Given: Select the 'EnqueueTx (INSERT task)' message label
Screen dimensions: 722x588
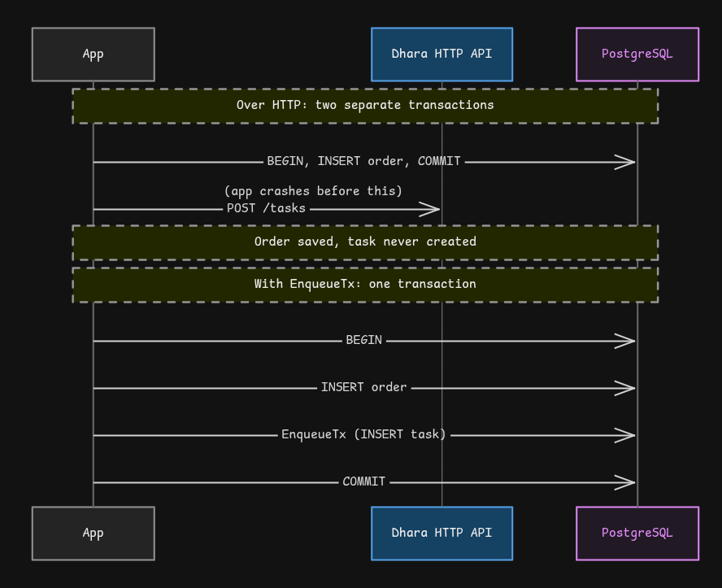Looking at the screenshot, I should 363,434.
